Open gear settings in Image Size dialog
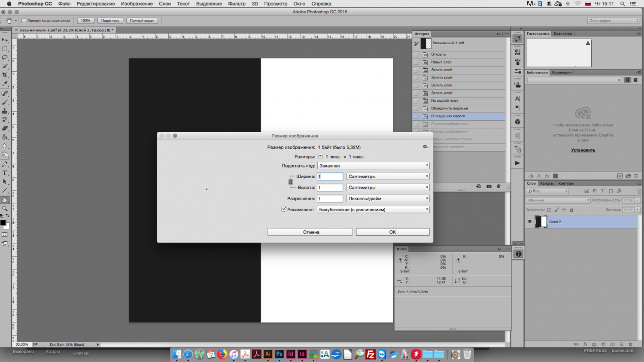 425,147
